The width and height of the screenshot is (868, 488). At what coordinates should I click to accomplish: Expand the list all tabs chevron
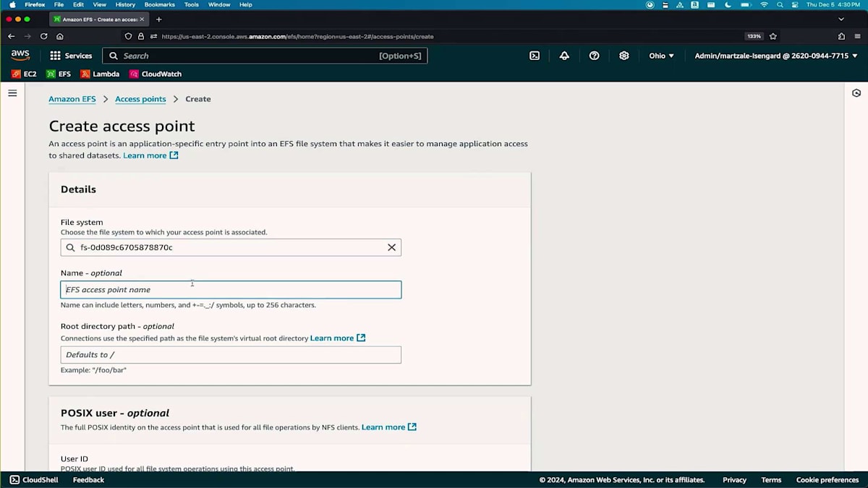(x=841, y=20)
